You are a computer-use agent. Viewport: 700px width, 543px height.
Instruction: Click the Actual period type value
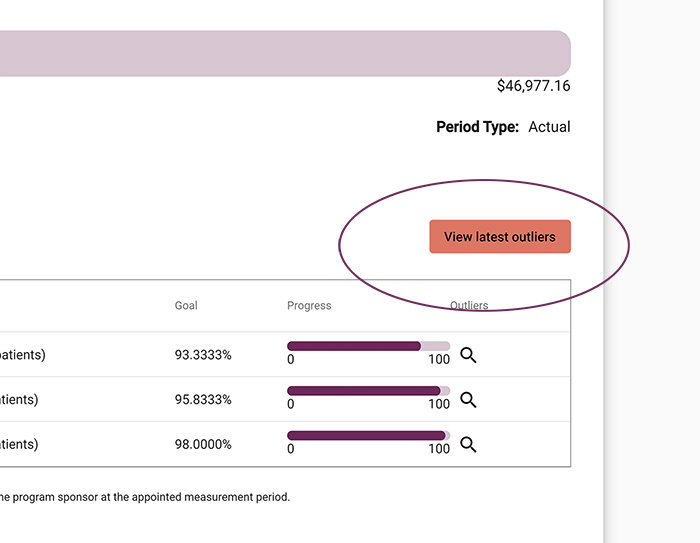click(x=549, y=127)
